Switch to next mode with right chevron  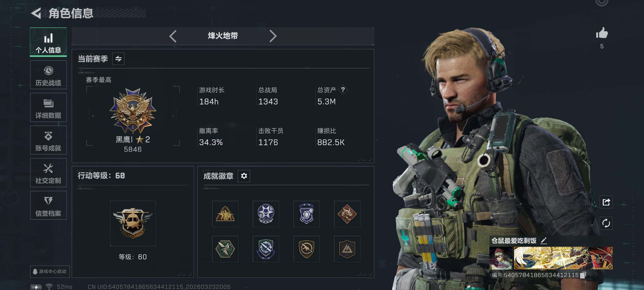(x=273, y=36)
